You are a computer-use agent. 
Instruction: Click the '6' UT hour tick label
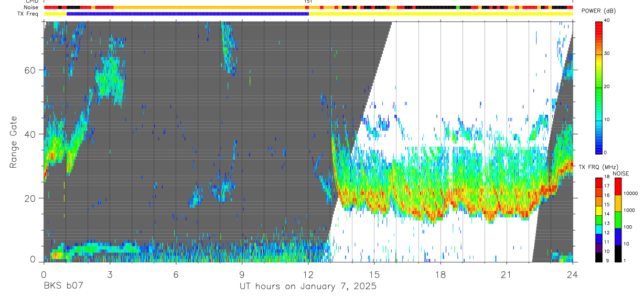coord(176,274)
